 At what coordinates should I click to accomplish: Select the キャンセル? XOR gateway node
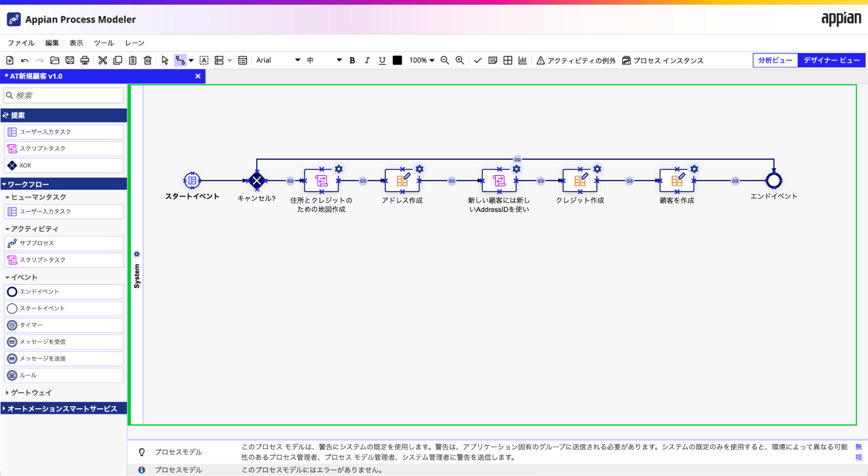pyautogui.click(x=257, y=181)
